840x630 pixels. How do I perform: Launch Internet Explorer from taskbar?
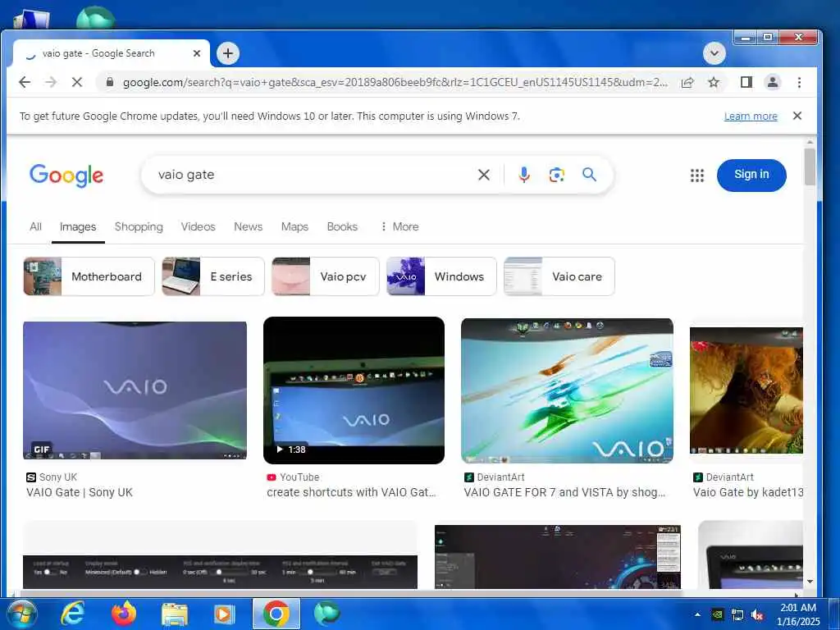(73, 614)
